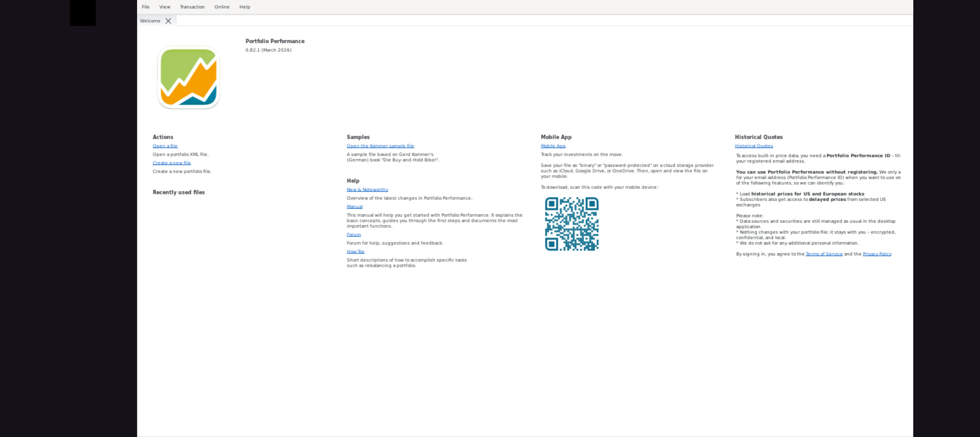Open the Transaction menu
Image resolution: width=980 pixels, height=437 pixels.
pyautogui.click(x=192, y=7)
